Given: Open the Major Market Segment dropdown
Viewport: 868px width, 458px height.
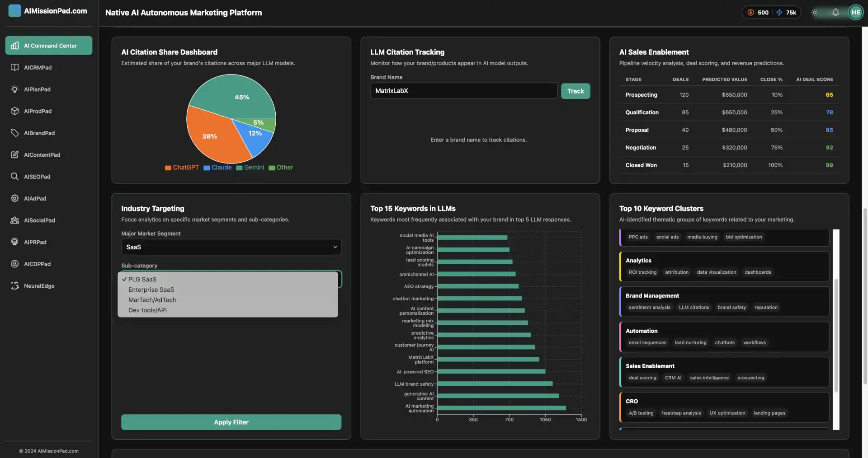Looking at the screenshot, I should coord(231,247).
